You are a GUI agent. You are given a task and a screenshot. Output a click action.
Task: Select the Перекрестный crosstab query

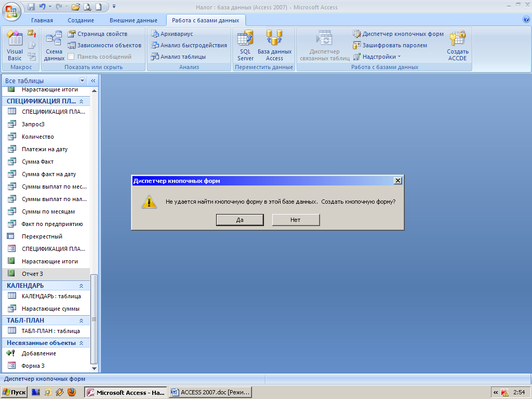(46, 236)
